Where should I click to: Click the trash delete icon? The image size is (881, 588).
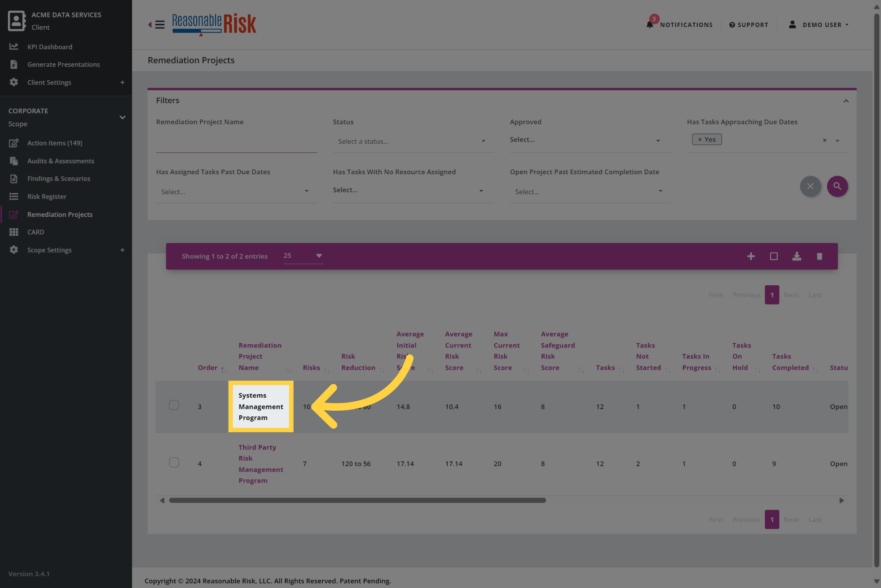click(819, 256)
